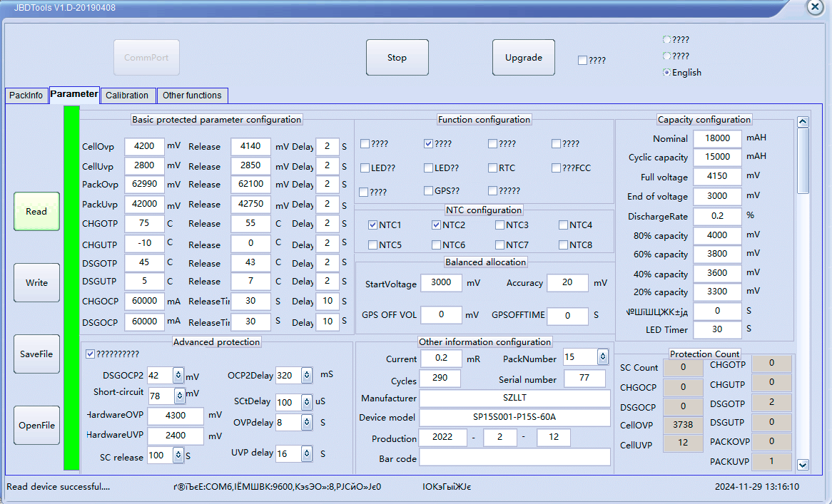
Task: Click the scrollbar up arrow
Action: point(803,122)
